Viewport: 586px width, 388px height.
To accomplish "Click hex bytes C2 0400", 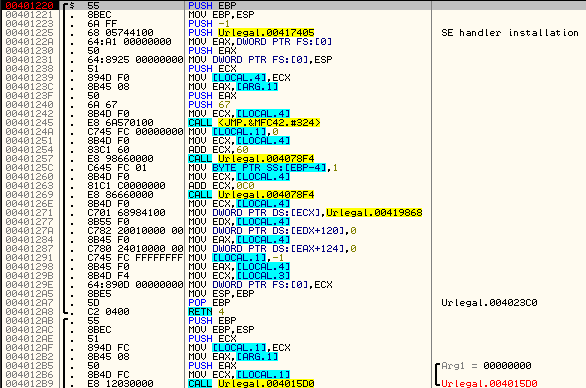I will pos(108,311).
